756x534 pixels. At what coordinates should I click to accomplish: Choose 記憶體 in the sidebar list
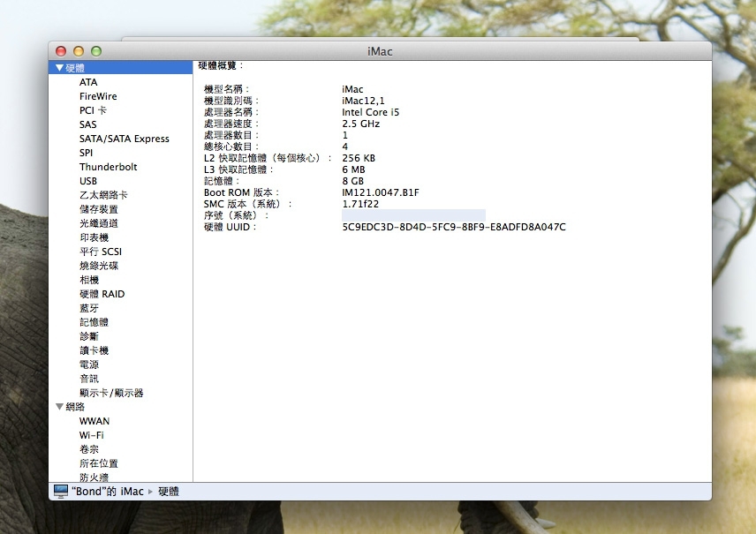[x=94, y=322]
